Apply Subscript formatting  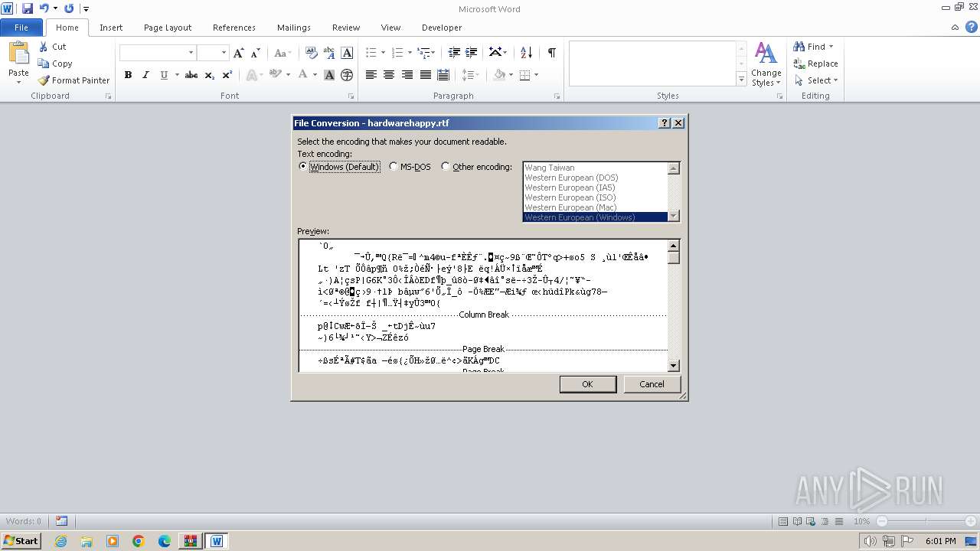(x=210, y=75)
